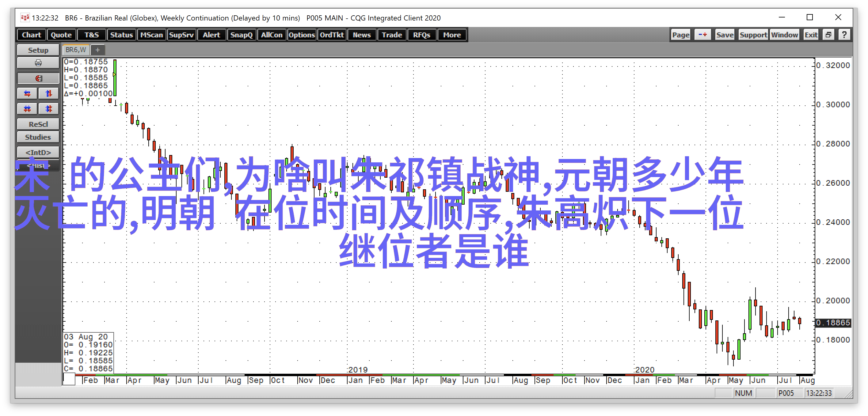Open the OrdTkt order ticket
This screenshot has height=416, width=868.
pyautogui.click(x=332, y=35)
